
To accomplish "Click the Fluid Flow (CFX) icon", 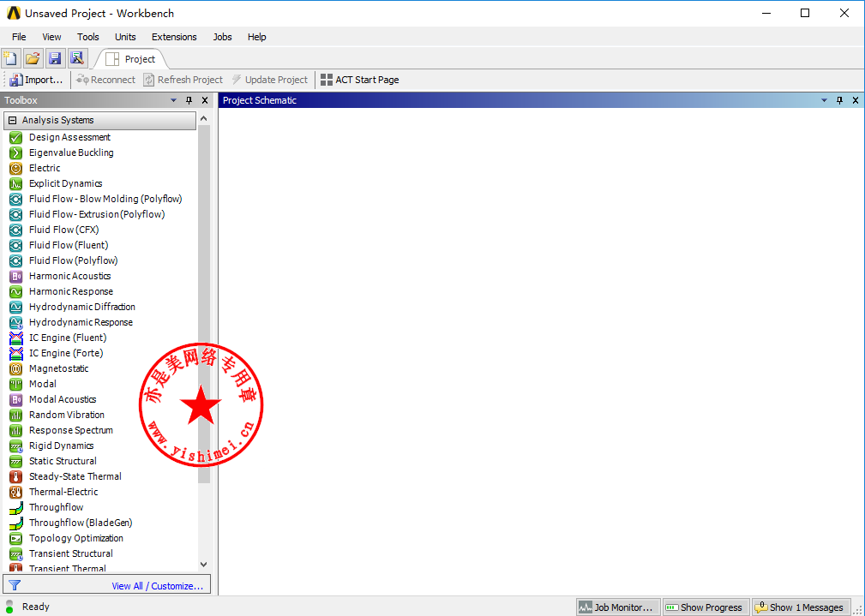I will 16,230.
